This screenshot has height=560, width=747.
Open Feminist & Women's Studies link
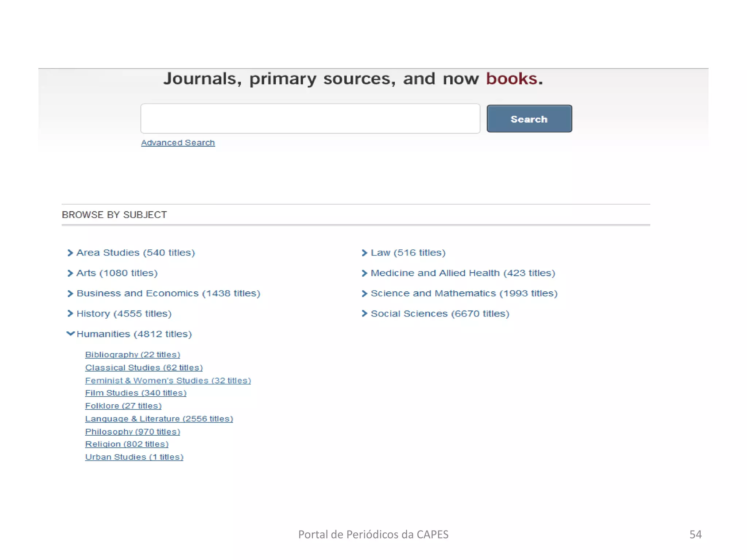pyautogui.click(x=168, y=381)
